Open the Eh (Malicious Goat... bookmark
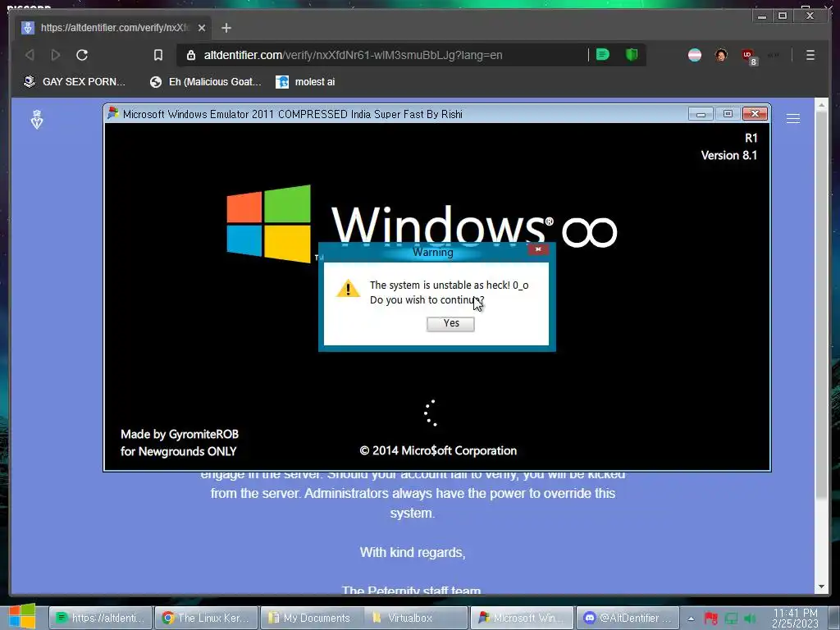840x630 pixels. click(206, 82)
